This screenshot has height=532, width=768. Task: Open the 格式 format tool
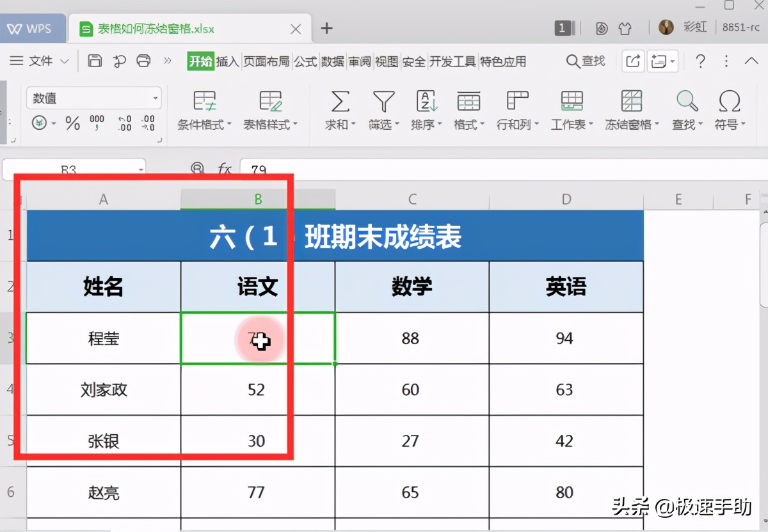coord(469,111)
